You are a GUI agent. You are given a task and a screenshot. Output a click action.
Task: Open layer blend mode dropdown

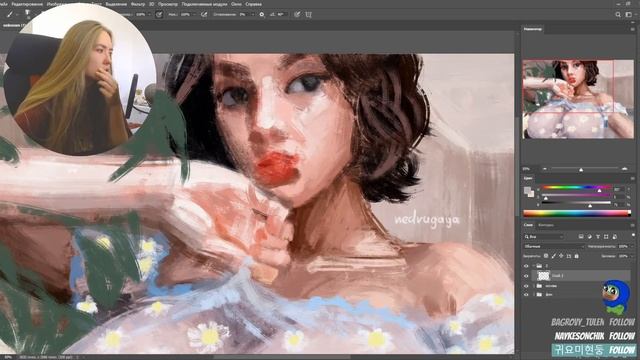point(554,247)
